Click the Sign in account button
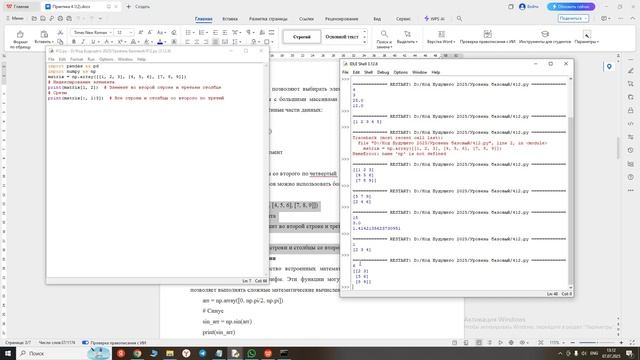This screenshot has width=640, height=360. point(529,7)
